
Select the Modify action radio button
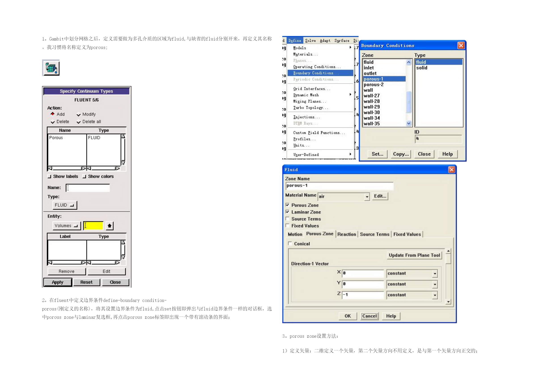pos(79,114)
